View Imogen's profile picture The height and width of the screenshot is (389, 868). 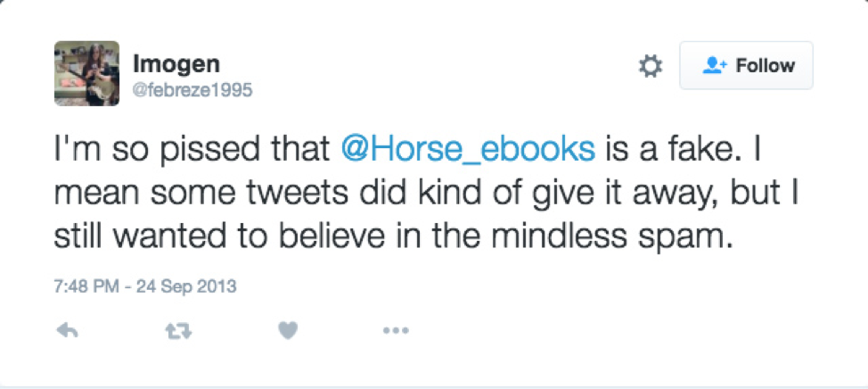87,73
